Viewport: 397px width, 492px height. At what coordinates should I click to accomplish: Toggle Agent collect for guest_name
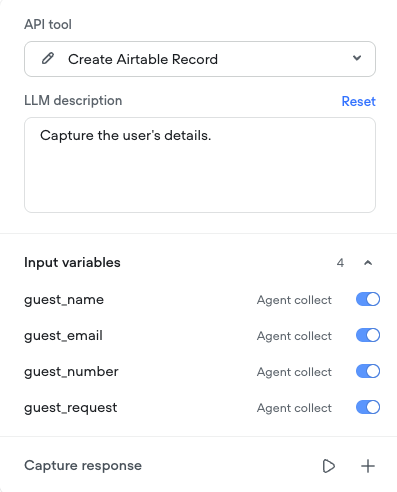coord(368,299)
